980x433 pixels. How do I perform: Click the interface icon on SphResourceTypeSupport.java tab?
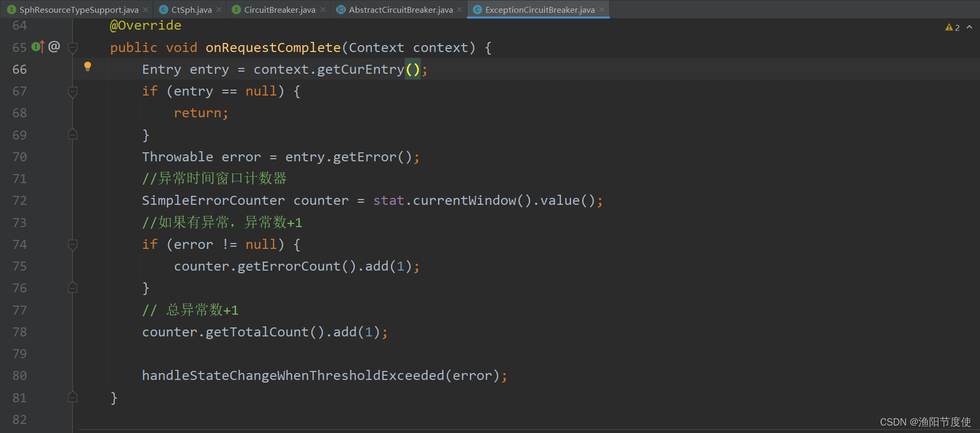[11, 10]
